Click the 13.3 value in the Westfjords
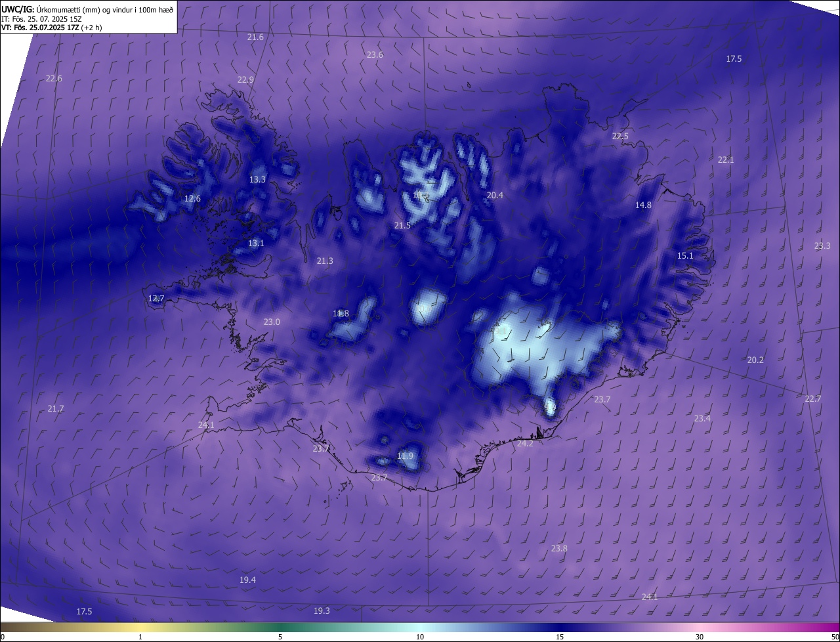Screen dimensions: 840x642 pyautogui.click(x=257, y=180)
